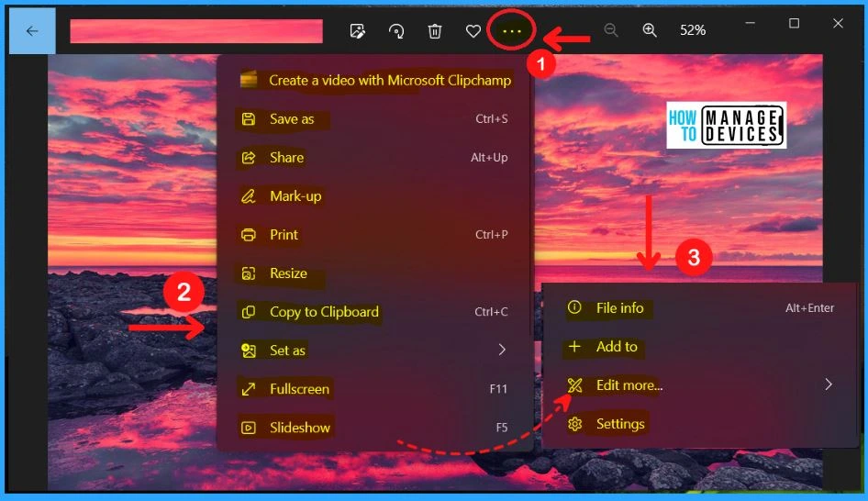Click the File info circle icon
This screenshot has width=868, height=501.
[574, 306]
